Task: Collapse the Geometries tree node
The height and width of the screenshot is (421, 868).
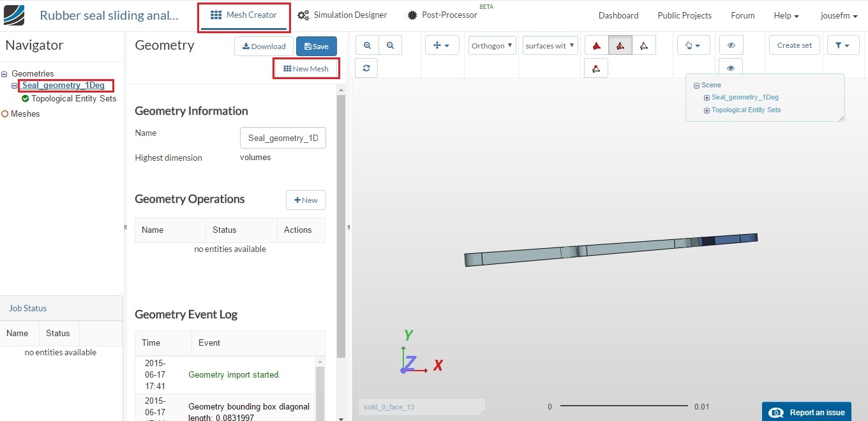Action: 4,74
